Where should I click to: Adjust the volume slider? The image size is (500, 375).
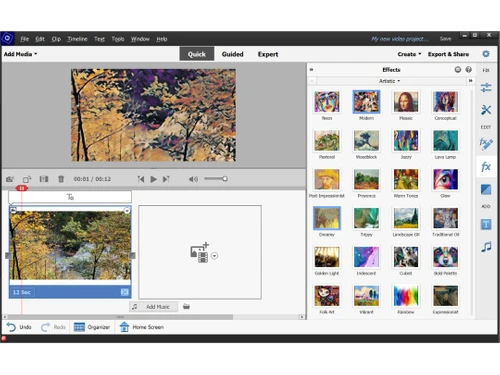coord(216,179)
